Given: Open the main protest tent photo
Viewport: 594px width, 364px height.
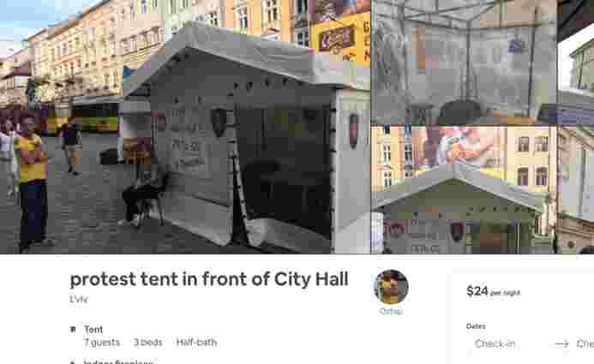Looking at the screenshot, I should click(185, 127).
